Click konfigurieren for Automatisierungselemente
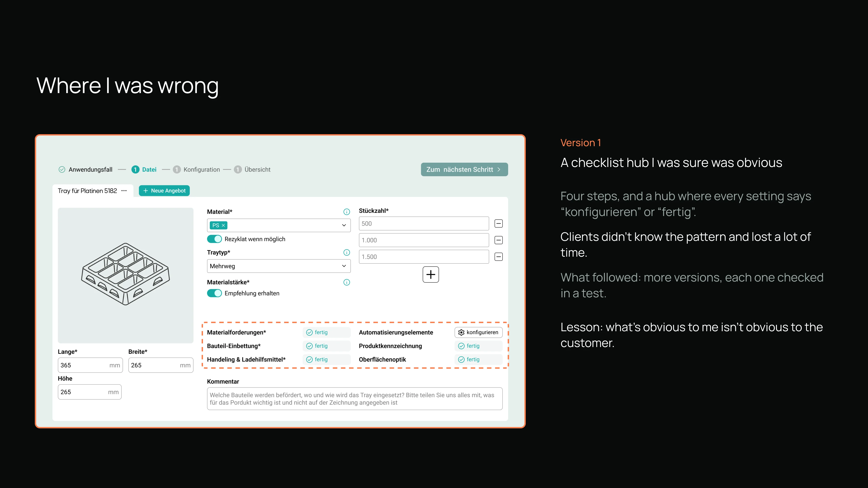Viewport: 868px width, 488px height. [479, 332]
